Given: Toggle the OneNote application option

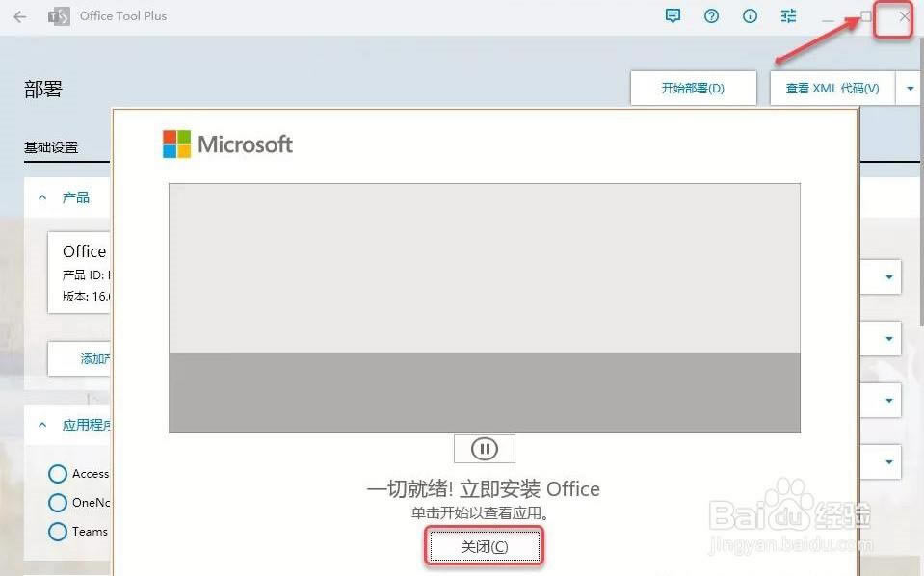Looking at the screenshot, I should [x=58, y=503].
